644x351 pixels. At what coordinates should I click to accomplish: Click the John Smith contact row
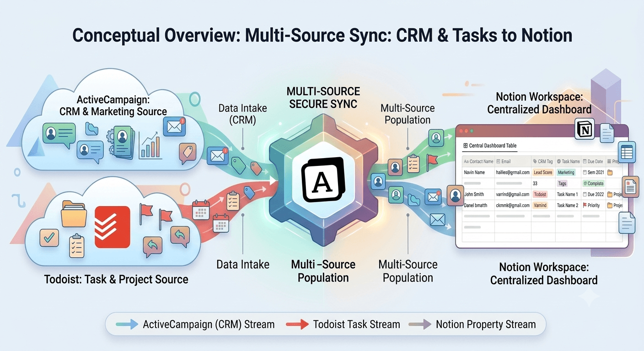(542, 194)
